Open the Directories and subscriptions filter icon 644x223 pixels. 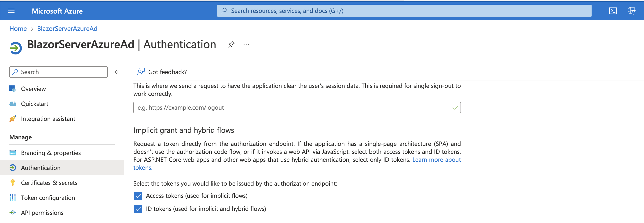[x=632, y=11]
